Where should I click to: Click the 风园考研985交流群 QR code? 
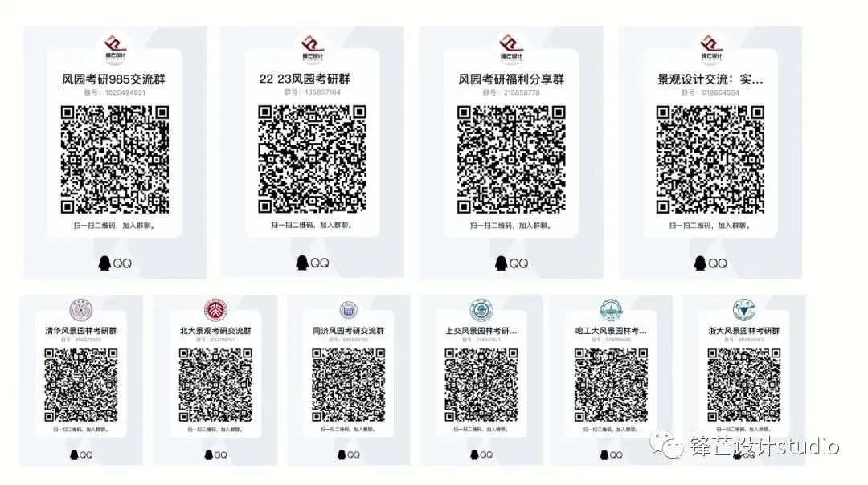tap(115, 160)
